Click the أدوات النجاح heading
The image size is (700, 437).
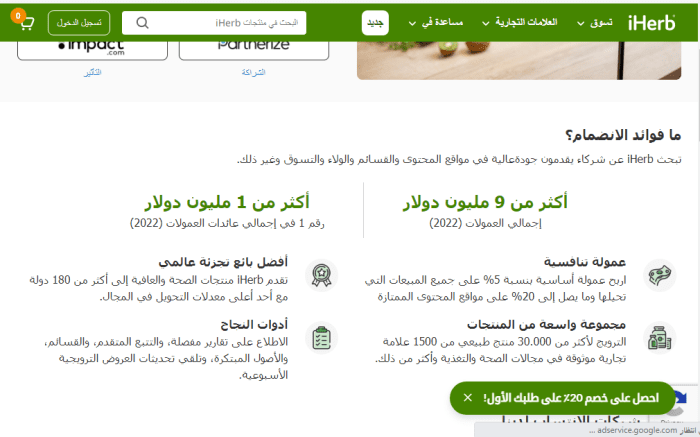[254, 324]
